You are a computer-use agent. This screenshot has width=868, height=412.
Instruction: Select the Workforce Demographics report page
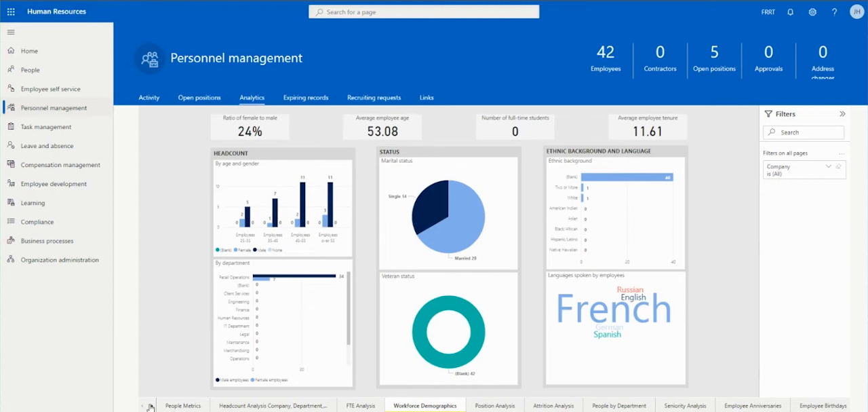425,406
